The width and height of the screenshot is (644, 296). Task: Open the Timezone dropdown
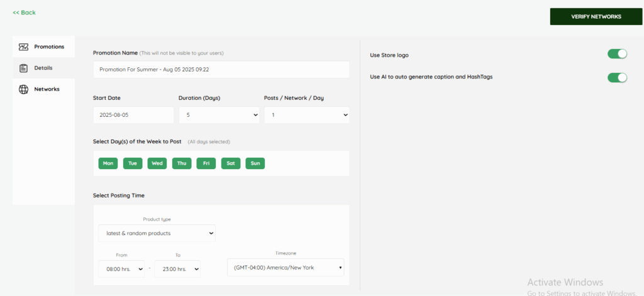286,268
